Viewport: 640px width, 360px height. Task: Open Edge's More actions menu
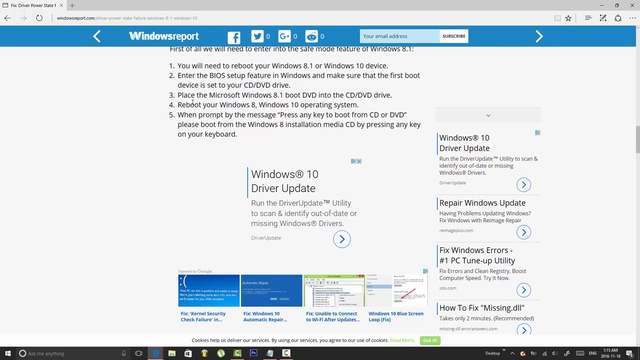(x=632, y=18)
